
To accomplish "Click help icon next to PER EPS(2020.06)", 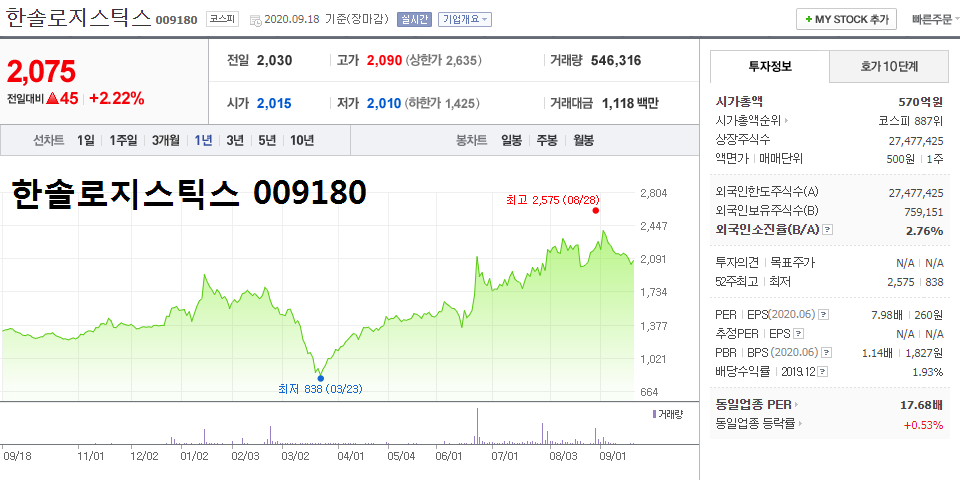I will tap(823, 315).
